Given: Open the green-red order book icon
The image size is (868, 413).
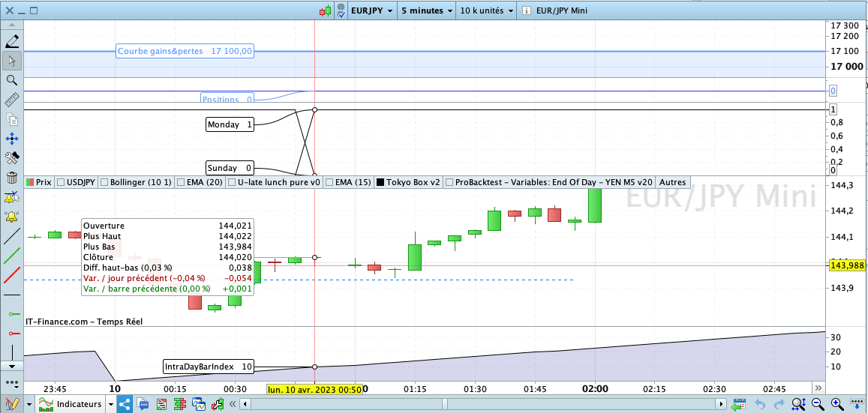Looking at the screenshot, I should click(x=180, y=404).
